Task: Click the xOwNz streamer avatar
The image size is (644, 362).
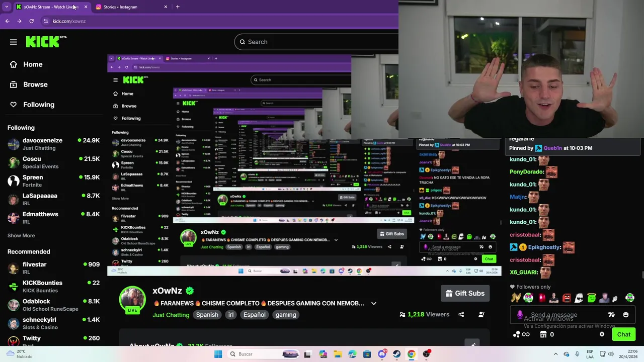Action: click(x=132, y=300)
